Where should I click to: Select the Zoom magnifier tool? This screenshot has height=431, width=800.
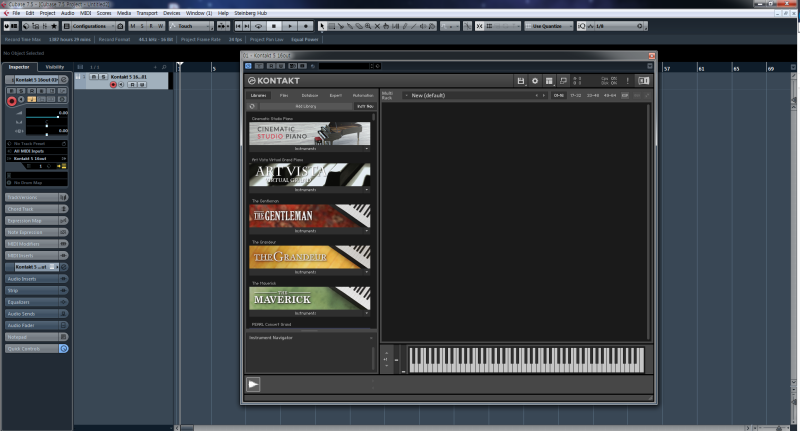368,26
